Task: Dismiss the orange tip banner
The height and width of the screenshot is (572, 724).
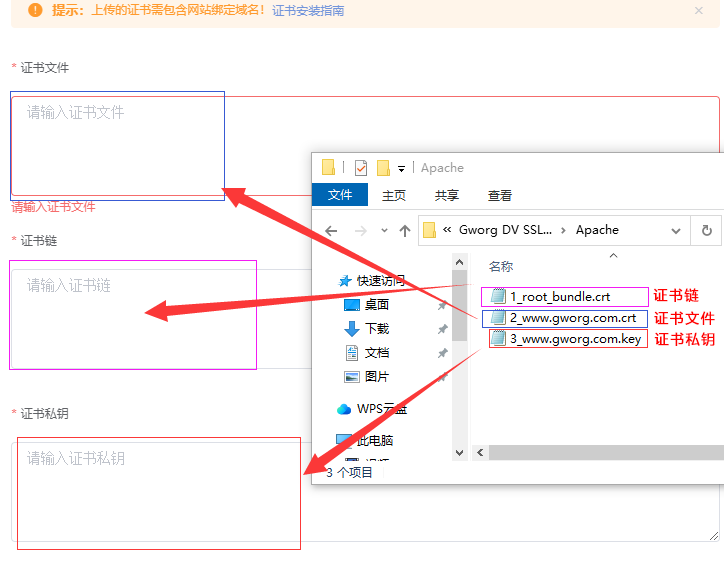Action: pyautogui.click(x=699, y=10)
